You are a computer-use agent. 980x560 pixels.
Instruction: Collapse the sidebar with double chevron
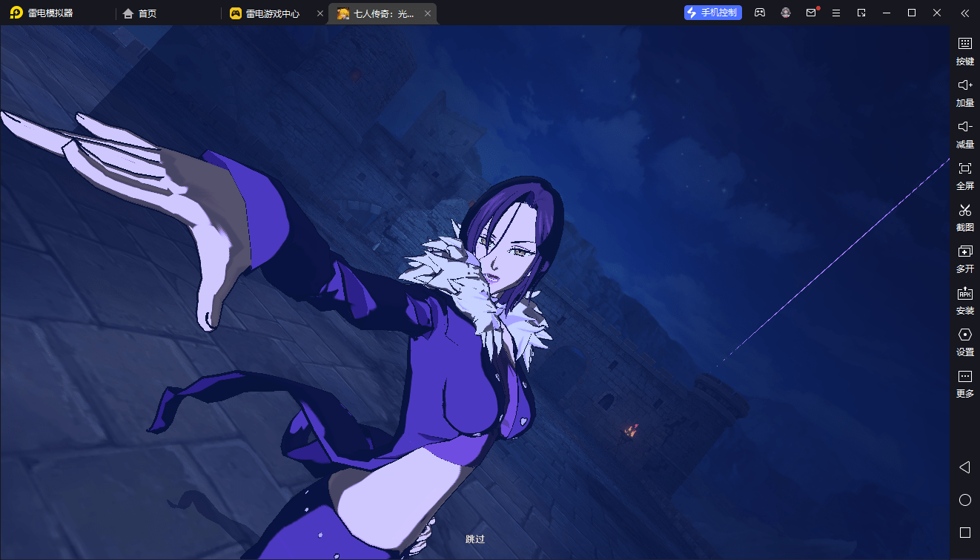pos(964,13)
